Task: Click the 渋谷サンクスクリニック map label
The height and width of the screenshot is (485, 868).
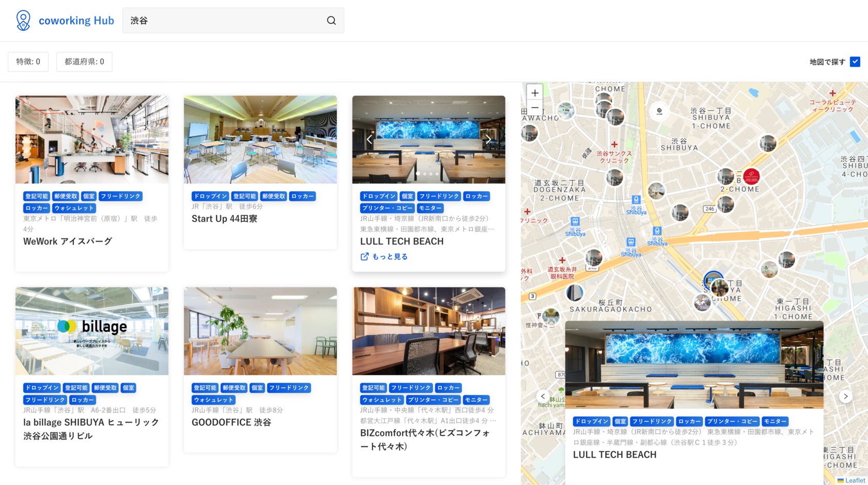Action: click(614, 157)
